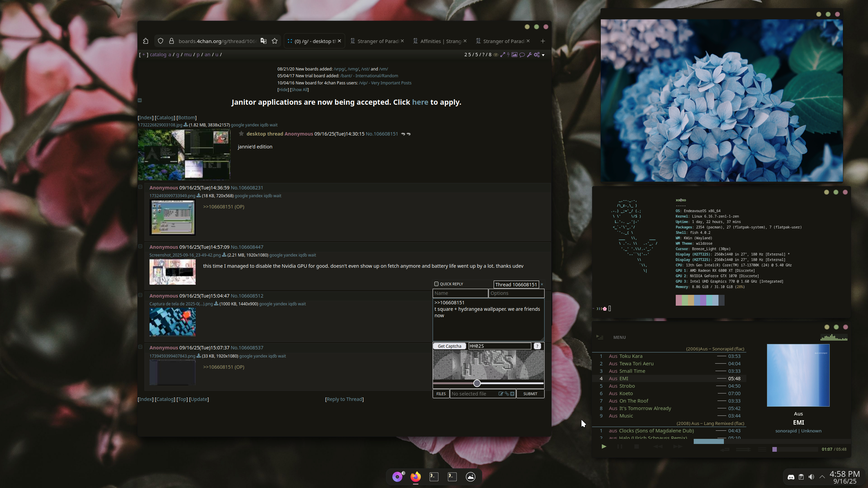Download Captura de tela png via download icon

(x=216, y=304)
